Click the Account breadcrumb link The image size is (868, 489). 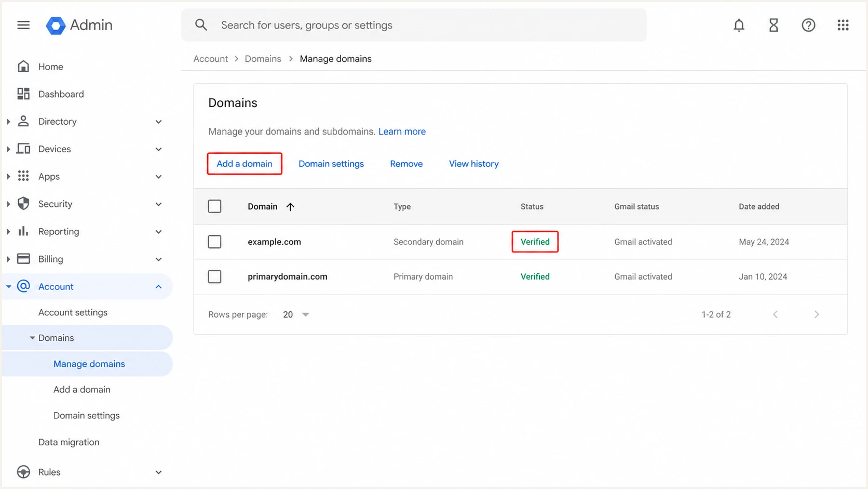point(211,59)
